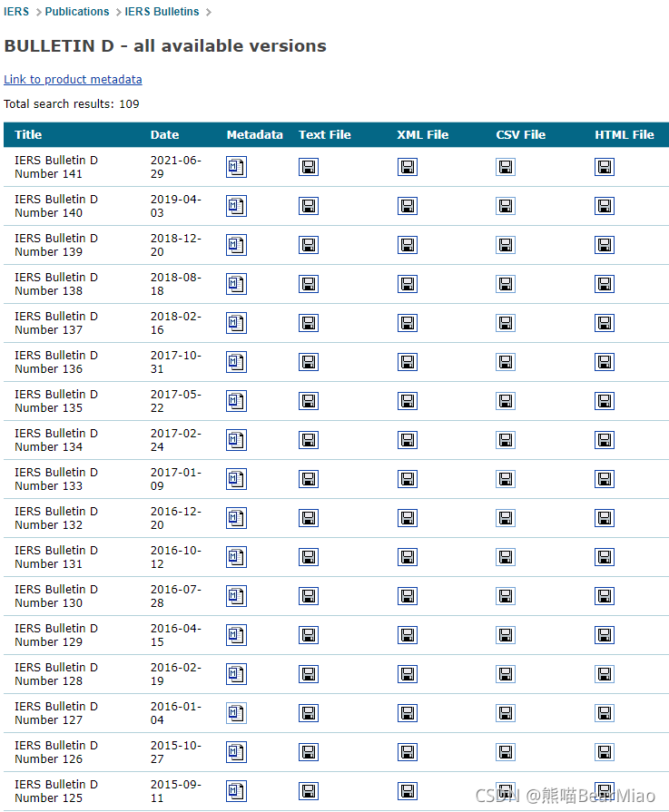The width and height of the screenshot is (669, 812).
Task: Download XML file for Bulletin D Number 135
Action: 408,401
